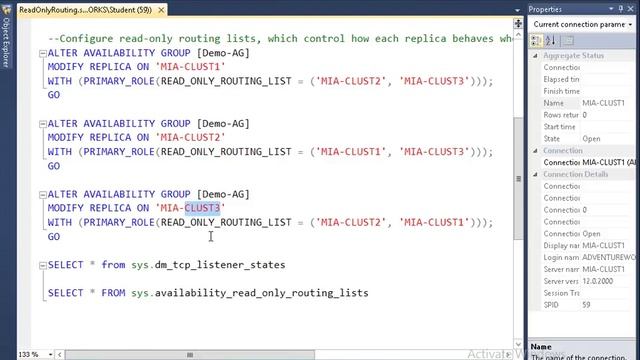Viewport: 640px width, 360px height.
Task: Open the Current connection parameters combo box
Action: tap(582, 24)
